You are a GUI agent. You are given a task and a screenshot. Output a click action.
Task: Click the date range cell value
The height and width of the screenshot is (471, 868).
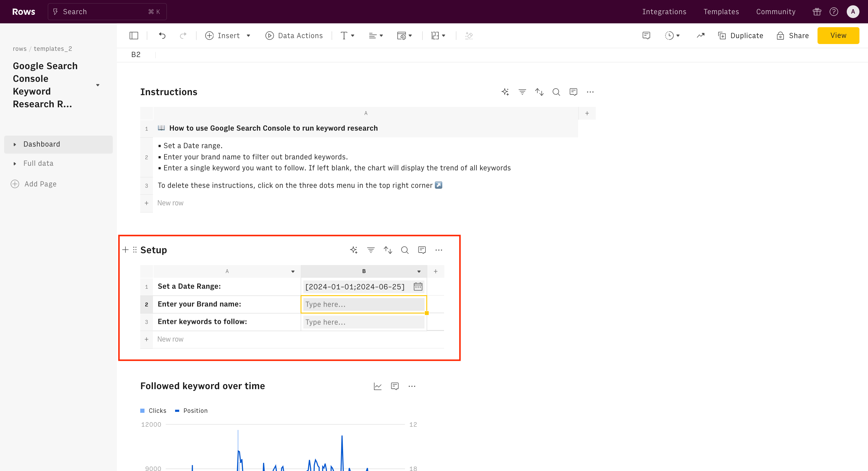coord(355,287)
